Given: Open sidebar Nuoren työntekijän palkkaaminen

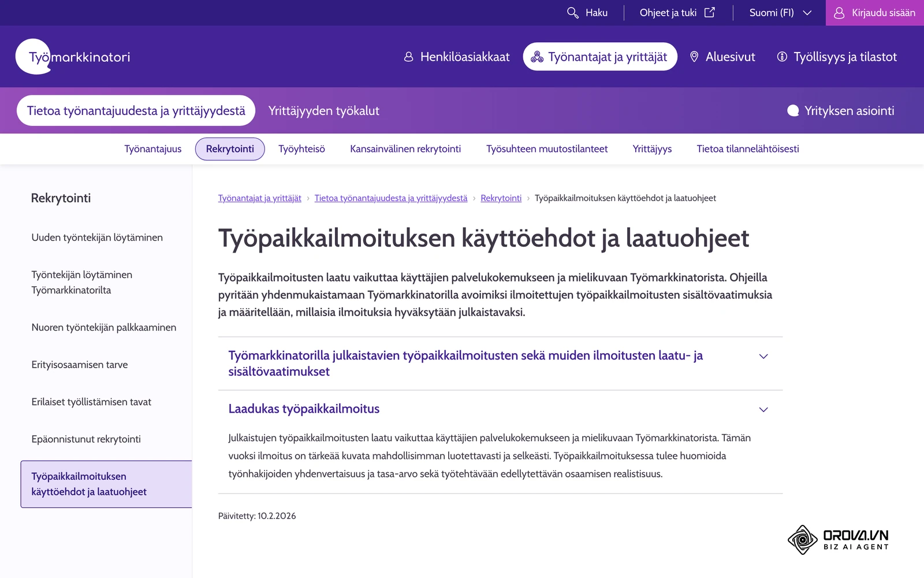Looking at the screenshot, I should (104, 327).
